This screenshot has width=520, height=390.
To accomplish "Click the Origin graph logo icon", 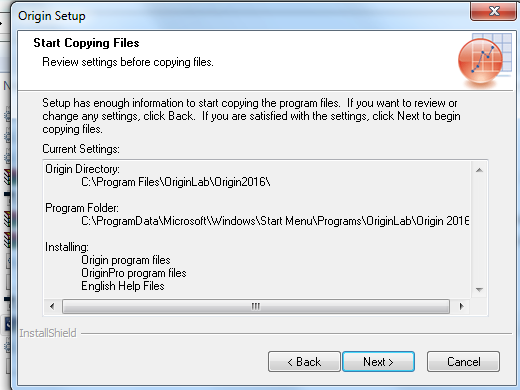I will click(x=484, y=59).
